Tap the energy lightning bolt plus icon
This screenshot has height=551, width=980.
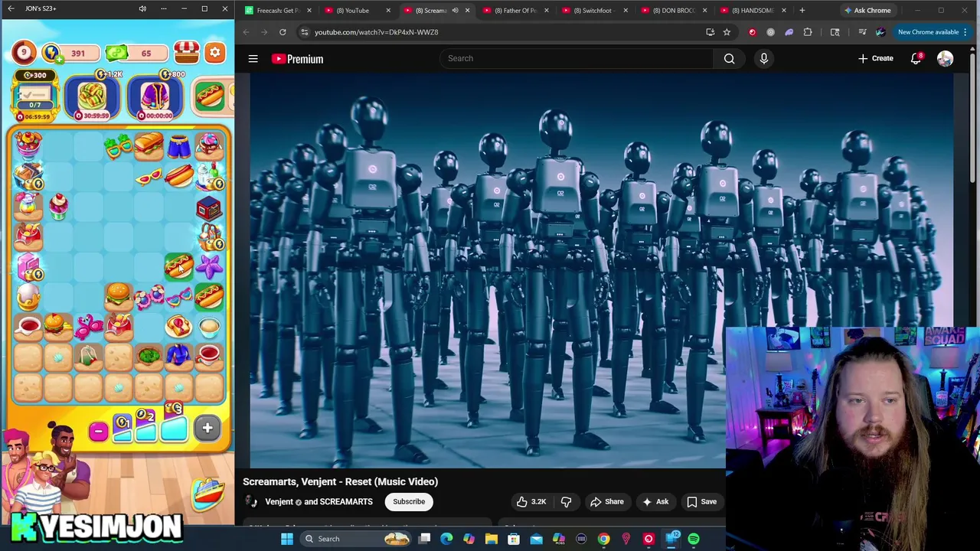52,53
